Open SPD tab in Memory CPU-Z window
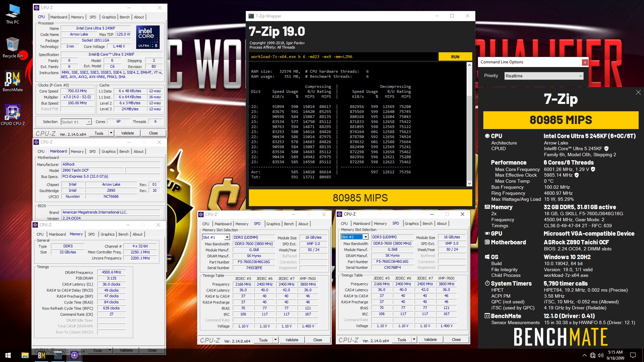Screen dimensions: 644x362 pos(91,234)
